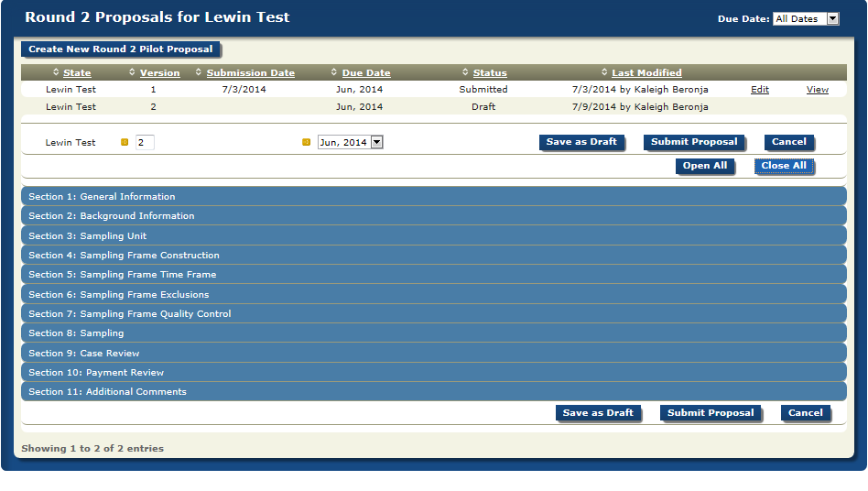Click top Cancel button
This screenshot has width=868, height=491.
[789, 142]
